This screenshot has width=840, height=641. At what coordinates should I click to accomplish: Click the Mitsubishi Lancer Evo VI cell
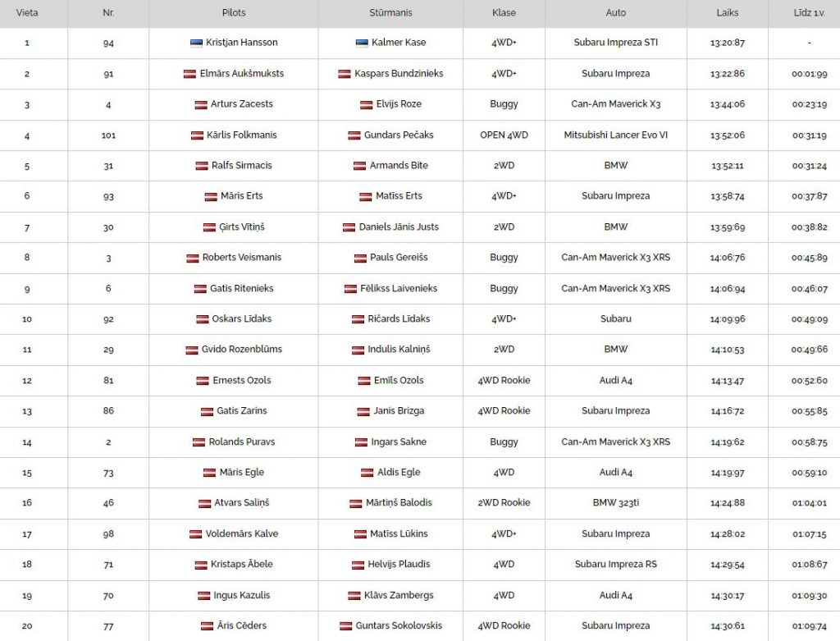[x=615, y=135]
